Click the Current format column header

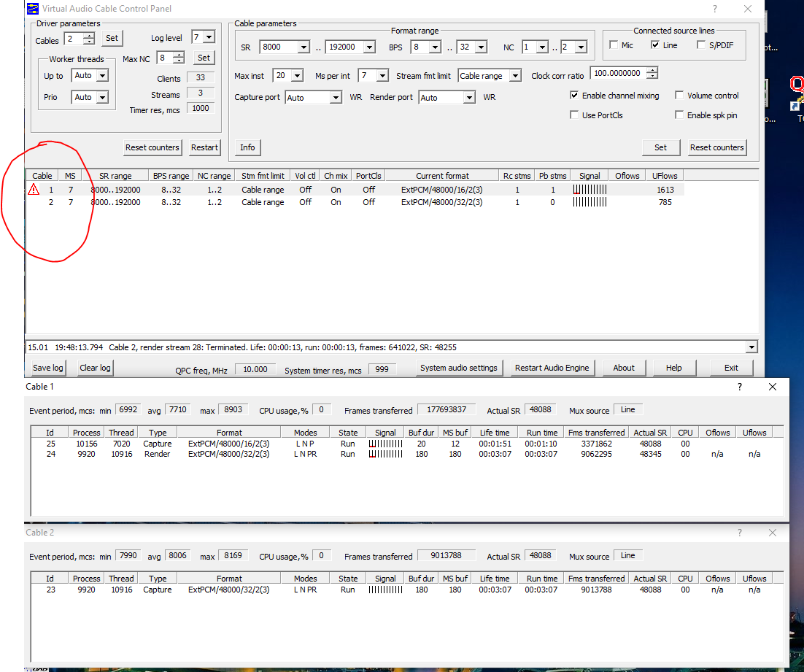point(442,176)
